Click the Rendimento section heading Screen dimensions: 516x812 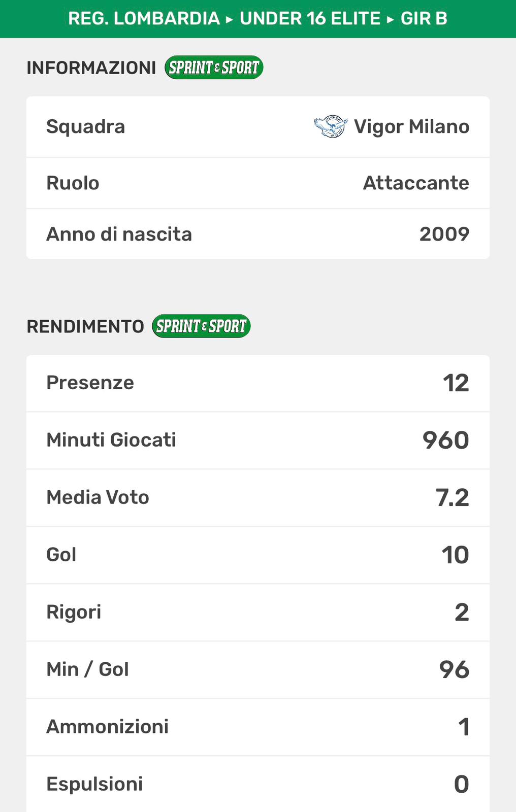point(85,326)
